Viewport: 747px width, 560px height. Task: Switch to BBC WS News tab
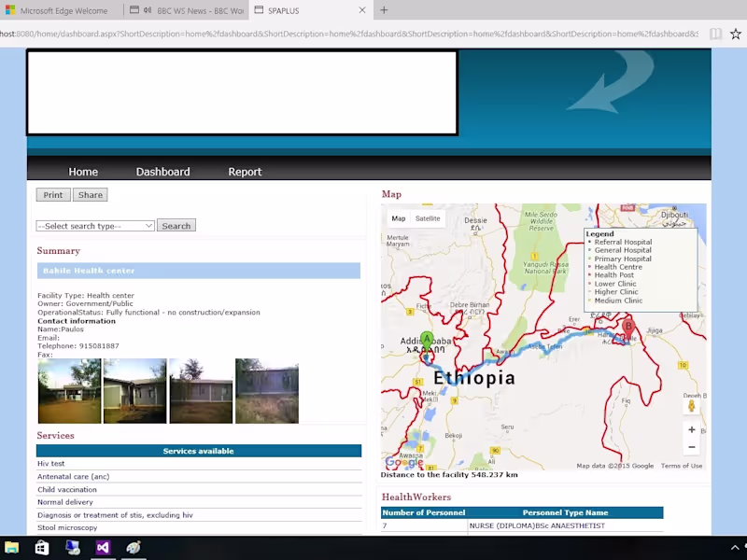(x=186, y=10)
